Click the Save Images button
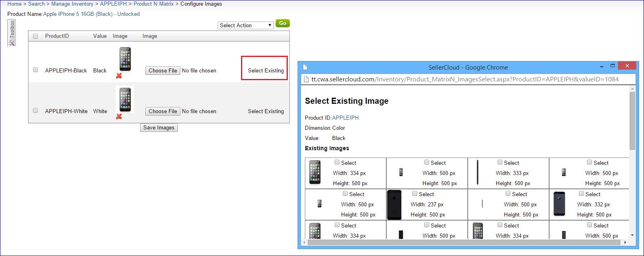The height and width of the screenshot is (256, 644). click(159, 127)
